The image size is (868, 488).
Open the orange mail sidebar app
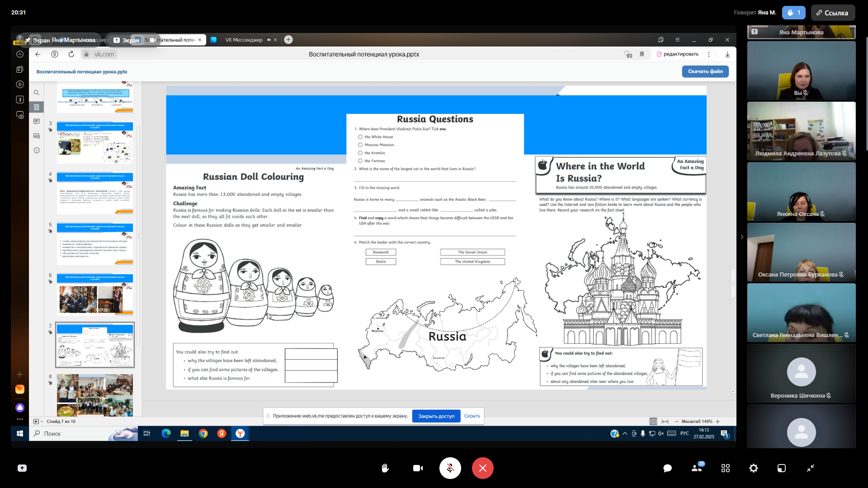tap(20, 389)
